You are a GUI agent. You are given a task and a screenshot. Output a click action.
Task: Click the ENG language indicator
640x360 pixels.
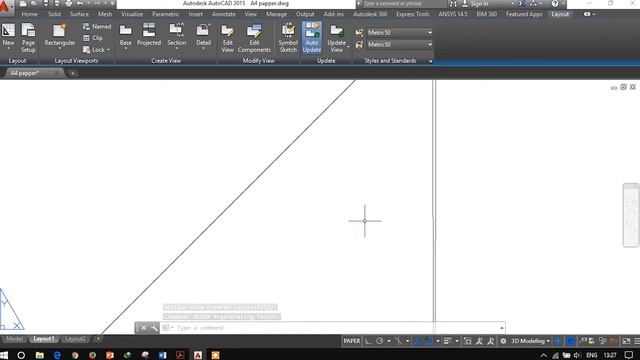click(x=591, y=355)
